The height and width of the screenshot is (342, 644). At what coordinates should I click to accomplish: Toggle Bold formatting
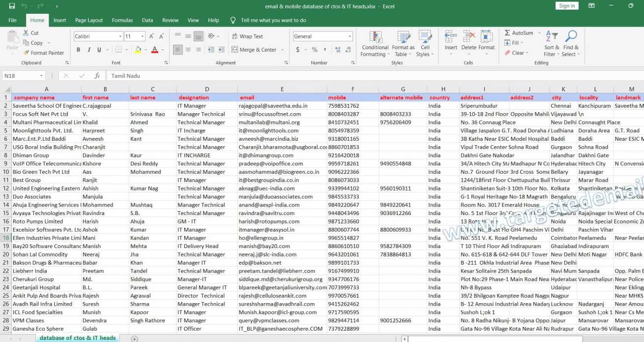click(x=78, y=50)
